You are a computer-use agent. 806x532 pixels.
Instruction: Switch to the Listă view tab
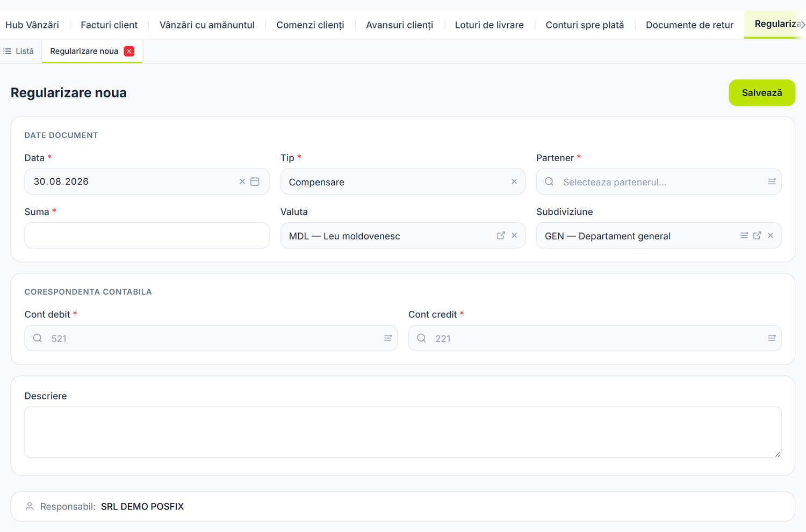(x=19, y=51)
